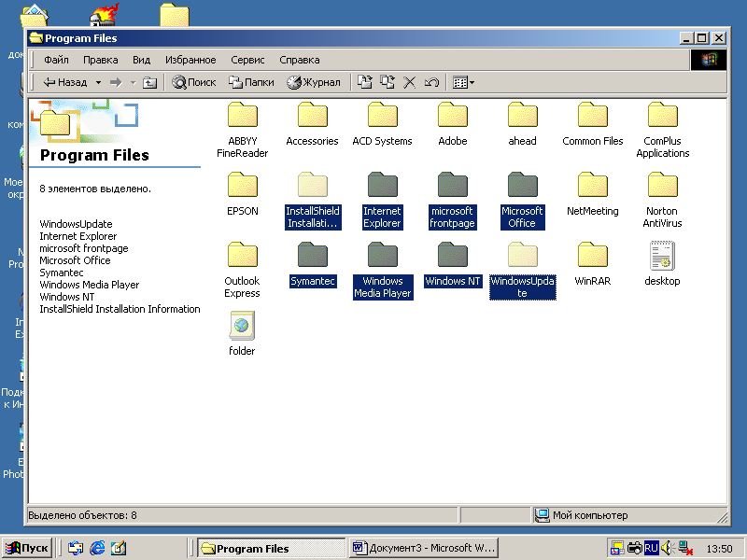Screen dimensions: 747x560
Task: Click the Program Files taskbar button
Action: coord(271,548)
